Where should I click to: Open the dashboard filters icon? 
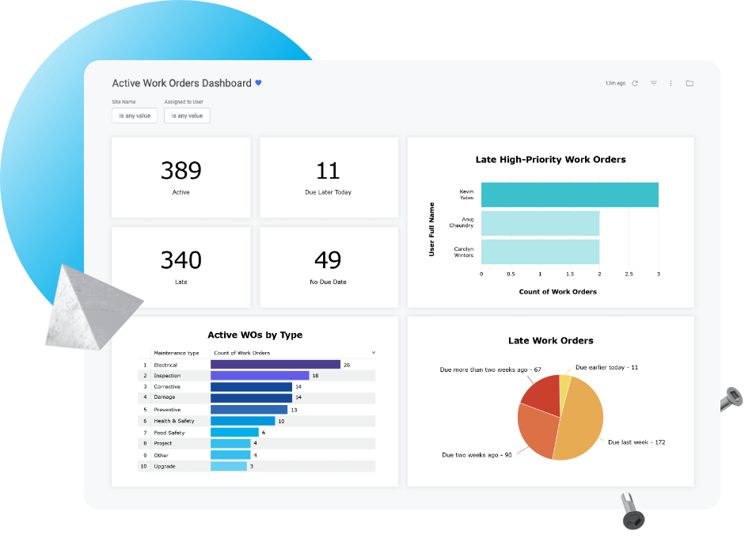(x=654, y=83)
